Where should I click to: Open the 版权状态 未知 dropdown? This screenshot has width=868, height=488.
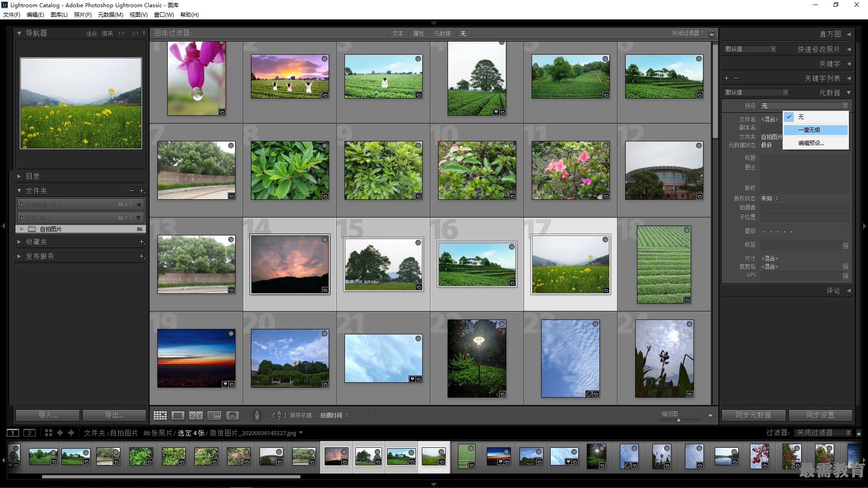[769, 198]
